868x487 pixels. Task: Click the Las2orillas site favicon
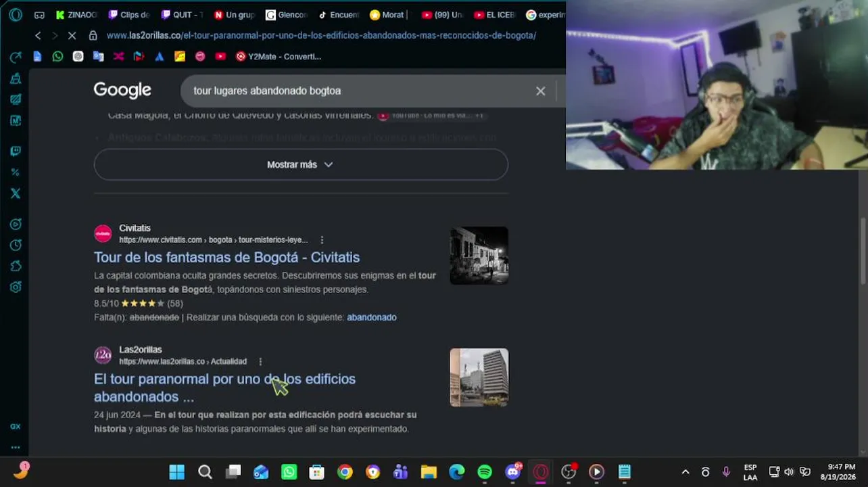[x=103, y=355]
